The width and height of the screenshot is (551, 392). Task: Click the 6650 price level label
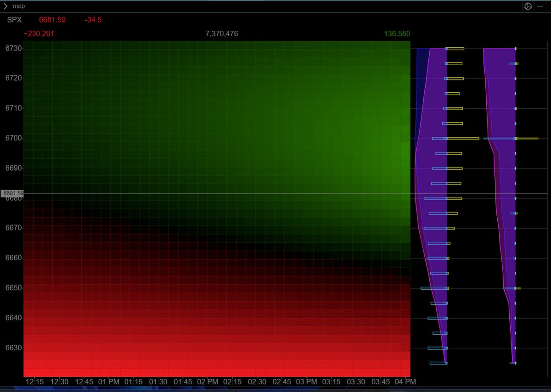(13, 288)
